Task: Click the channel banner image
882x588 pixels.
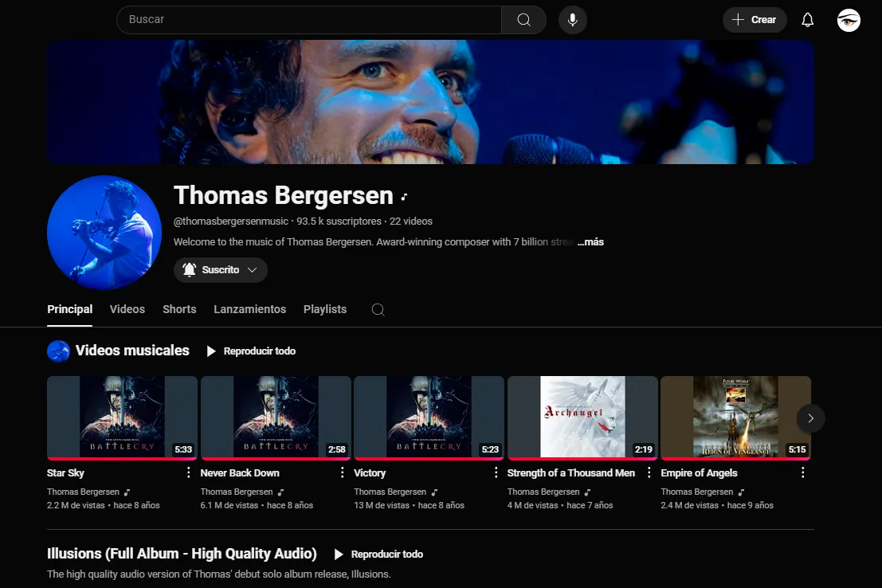Action: click(431, 102)
